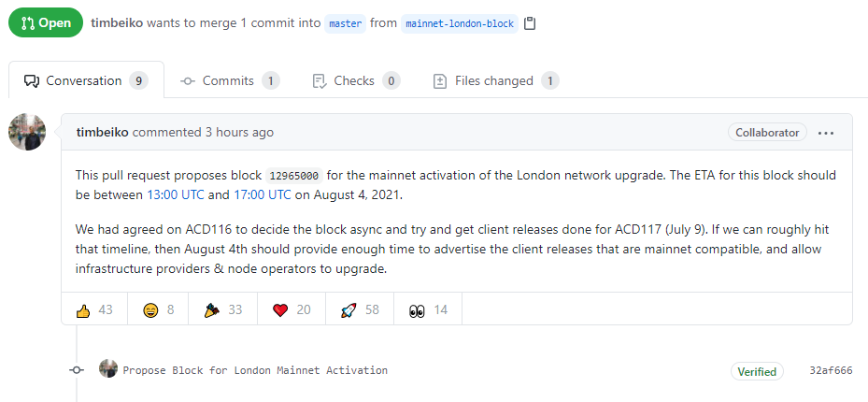868x402 pixels.
Task: Click the Verified commit badge
Action: [757, 371]
